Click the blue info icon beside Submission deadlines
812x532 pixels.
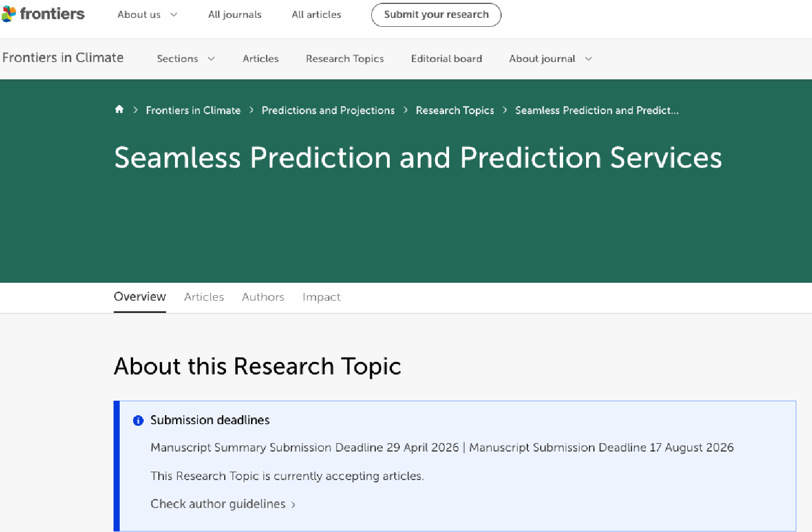tap(138, 421)
